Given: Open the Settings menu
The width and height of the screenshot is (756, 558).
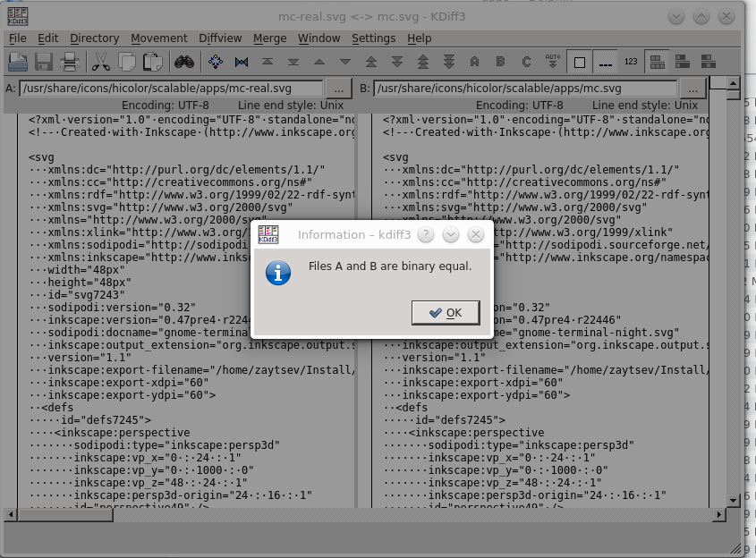Looking at the screenshot, I should click(x=374, y=38).
